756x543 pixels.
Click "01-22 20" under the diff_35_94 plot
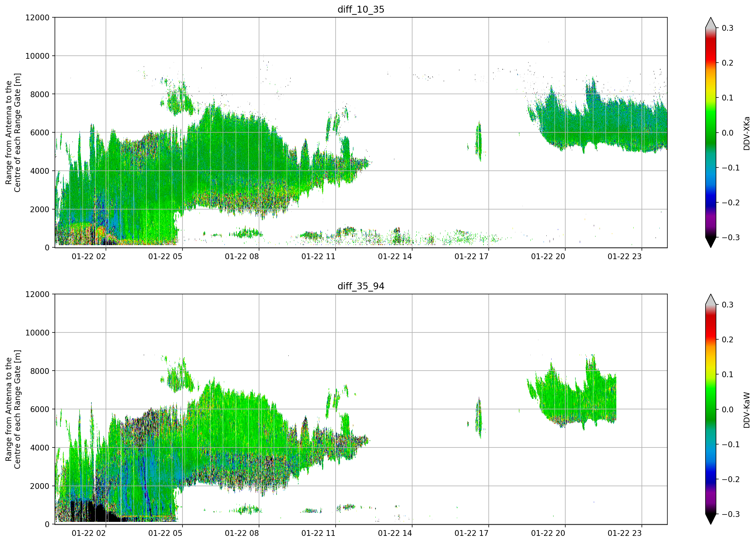548,533
